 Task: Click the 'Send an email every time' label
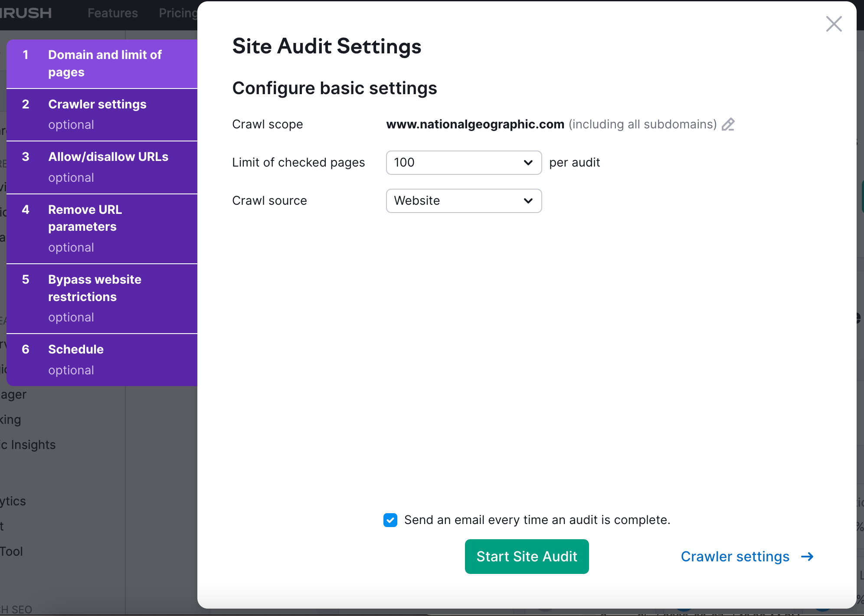(x=537, y=520)
